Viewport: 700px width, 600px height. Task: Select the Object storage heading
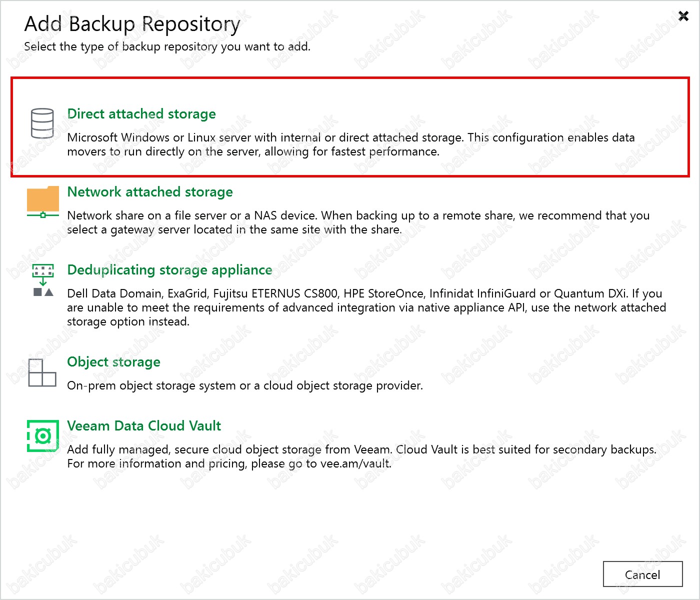pos(113,362)
